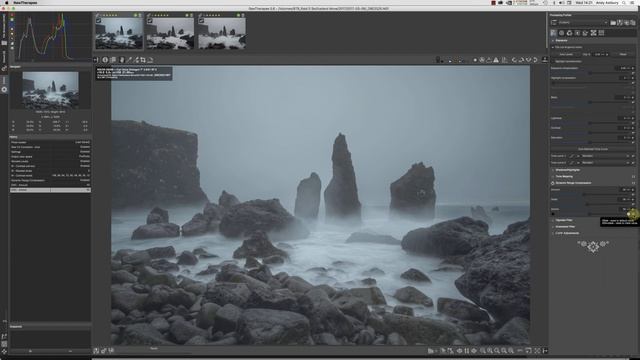Image resolution: width=640 pixels, height=360 pixels.
Task: Switch to the Raw tools tab
Action: 593,33
